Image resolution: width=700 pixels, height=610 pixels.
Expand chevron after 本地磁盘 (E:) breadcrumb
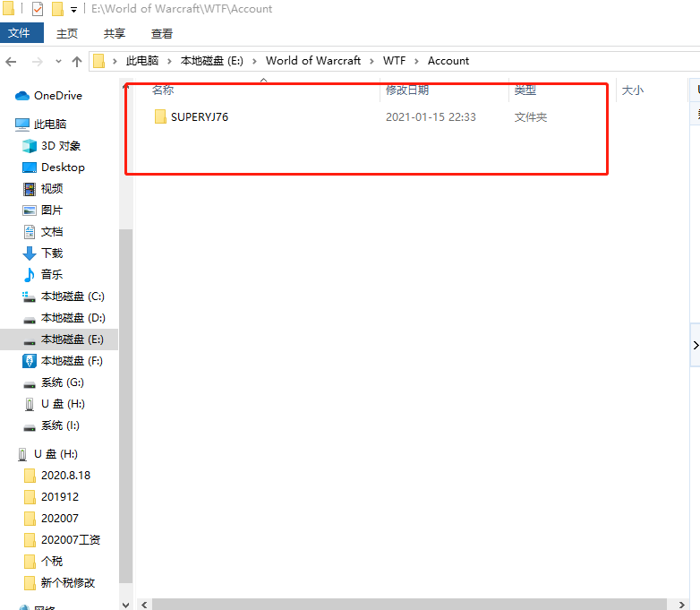tap(254, 61)
